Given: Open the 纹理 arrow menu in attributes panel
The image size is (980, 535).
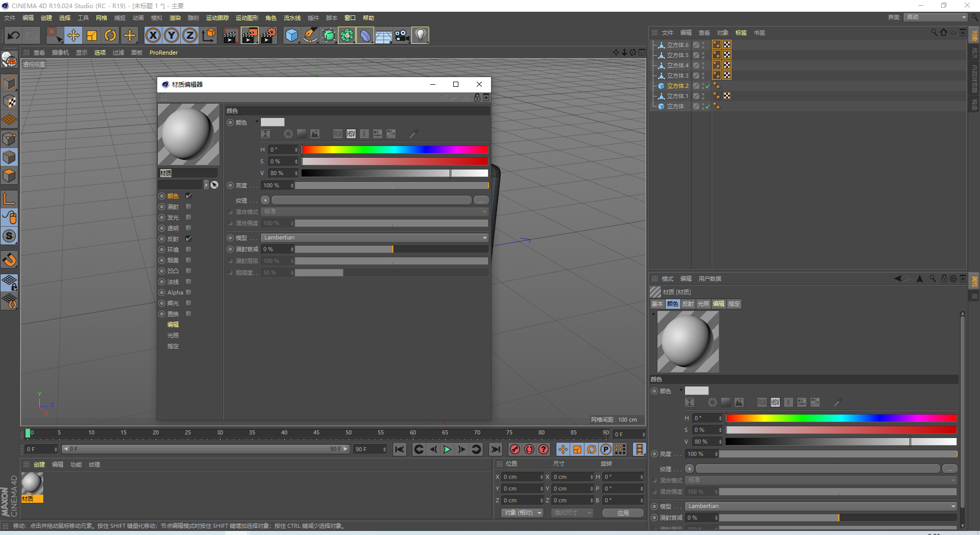Looking at the screenshot, I should pyautogui.click(x=690, y=469).
